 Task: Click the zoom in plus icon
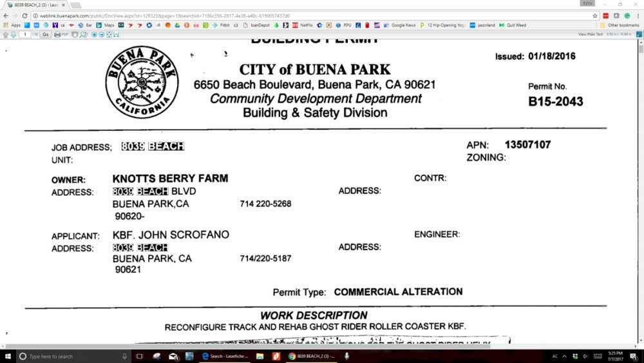pos(93,34)
